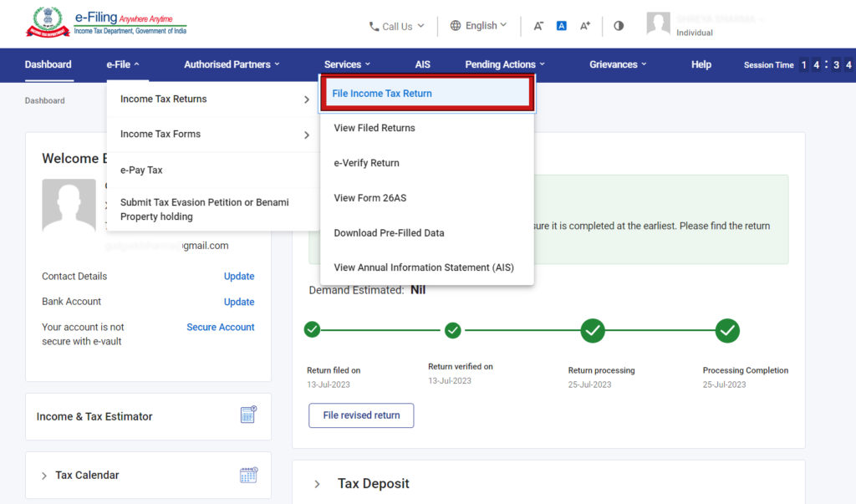856x504 pixels.
Task: Click the File revised return button
Action: (x=361, y=415)
